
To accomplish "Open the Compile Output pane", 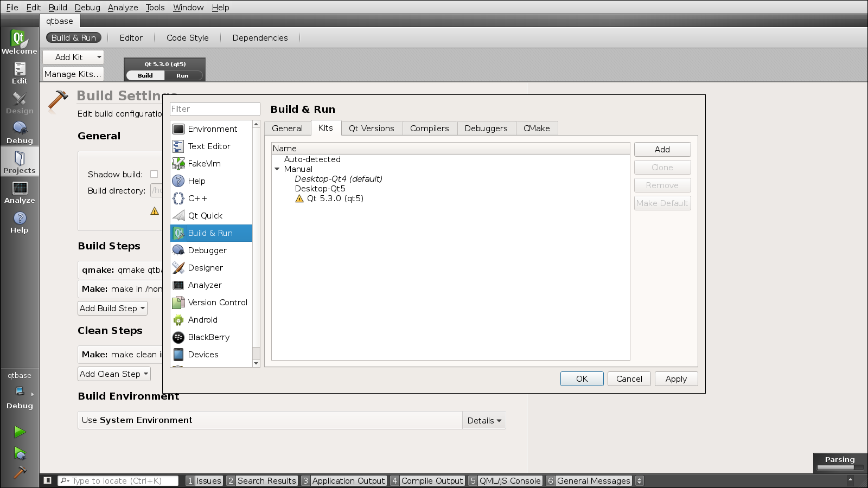I will point(427,480).
